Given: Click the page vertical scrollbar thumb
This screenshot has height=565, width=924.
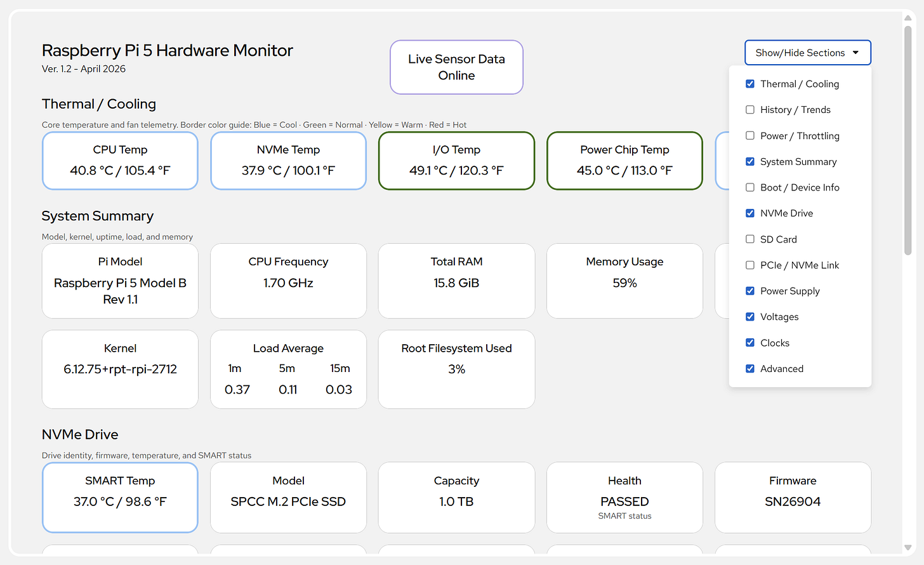Looking at the screenshot, I should coord(908,140).
